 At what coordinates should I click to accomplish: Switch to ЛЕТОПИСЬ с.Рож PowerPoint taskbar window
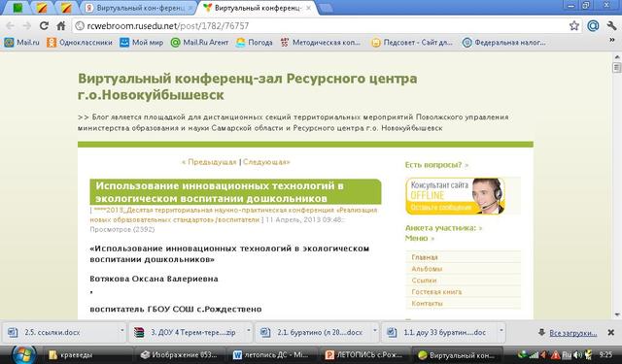[365, 355]
